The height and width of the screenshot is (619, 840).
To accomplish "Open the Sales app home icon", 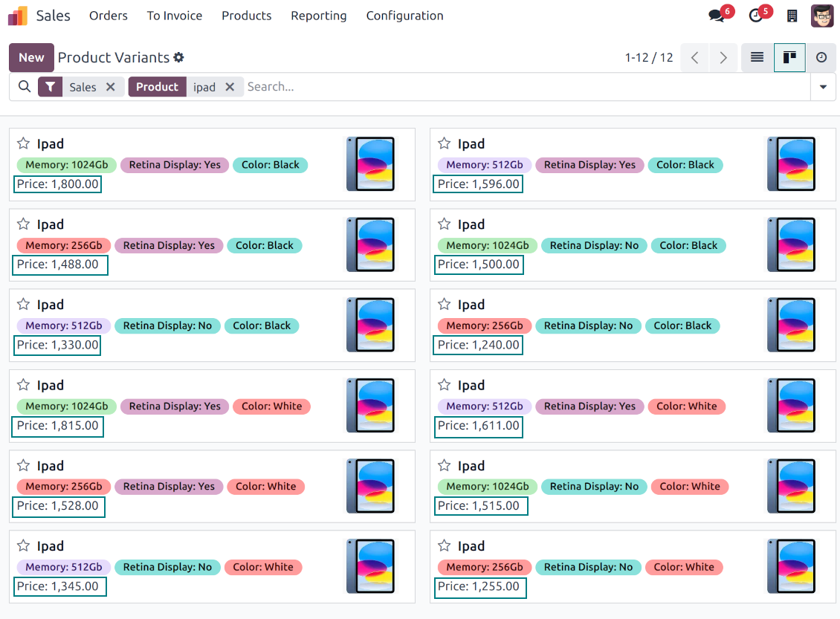I will pyautogui.click(x=18, y=16).
